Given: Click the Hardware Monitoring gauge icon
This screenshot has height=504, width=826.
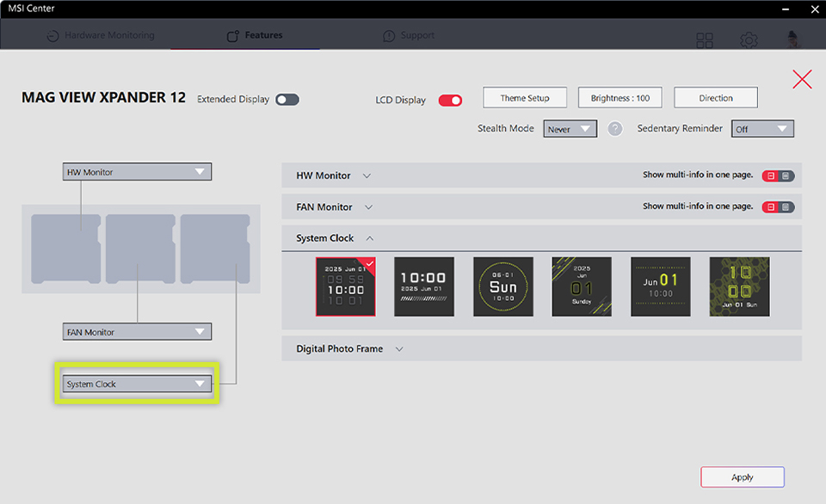Looking at the screenshot, I should point(52,36).
